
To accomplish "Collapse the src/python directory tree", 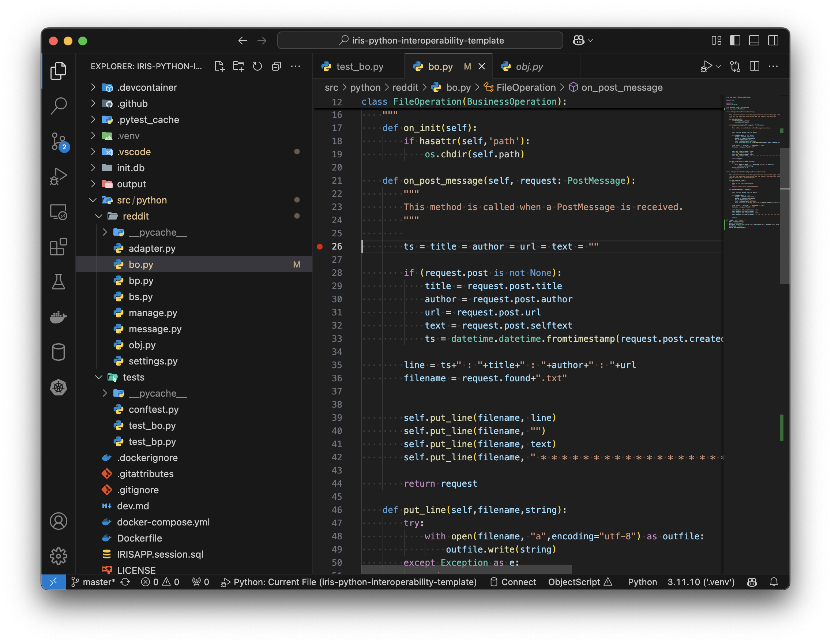I will pyautogui.click(x=94, y=200).
